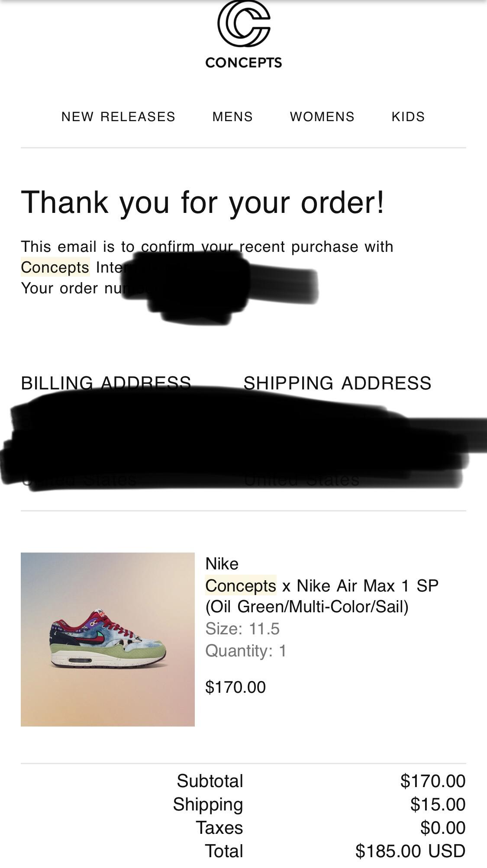Click the Shipping $15.00 amount
The height and width of the screenshot is (868, 487).
tap(438, 804)
